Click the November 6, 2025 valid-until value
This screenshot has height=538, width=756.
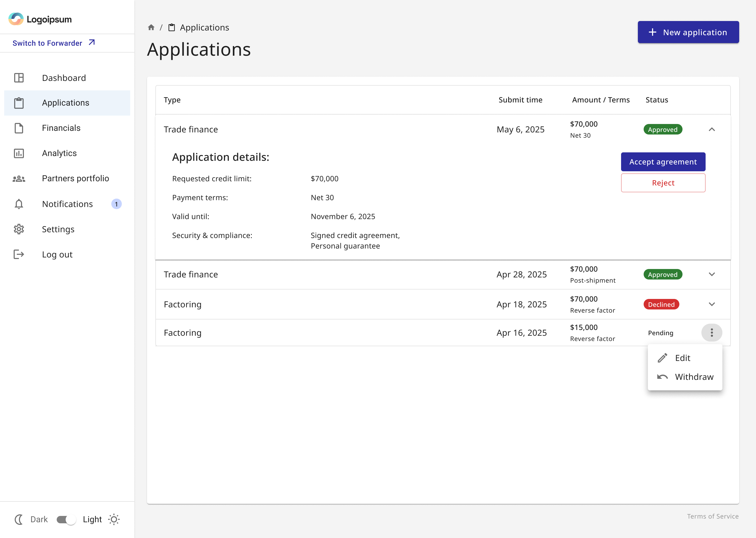pos(343,216)
